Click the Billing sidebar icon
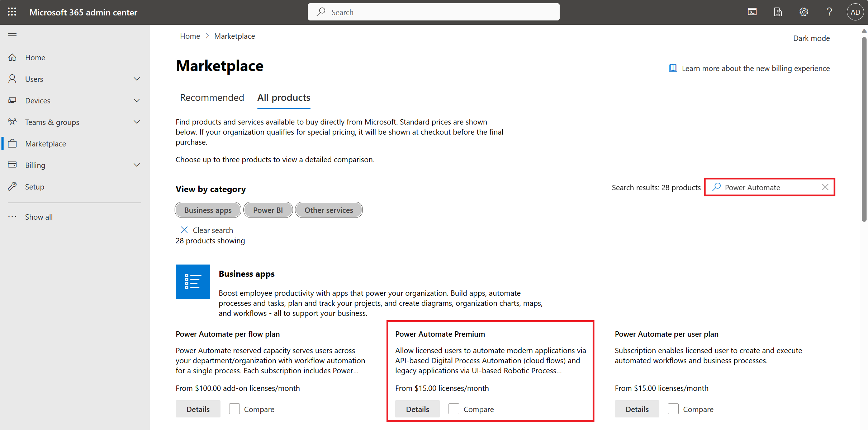Viewport: 868px width, 430px height. pos(13,165)
